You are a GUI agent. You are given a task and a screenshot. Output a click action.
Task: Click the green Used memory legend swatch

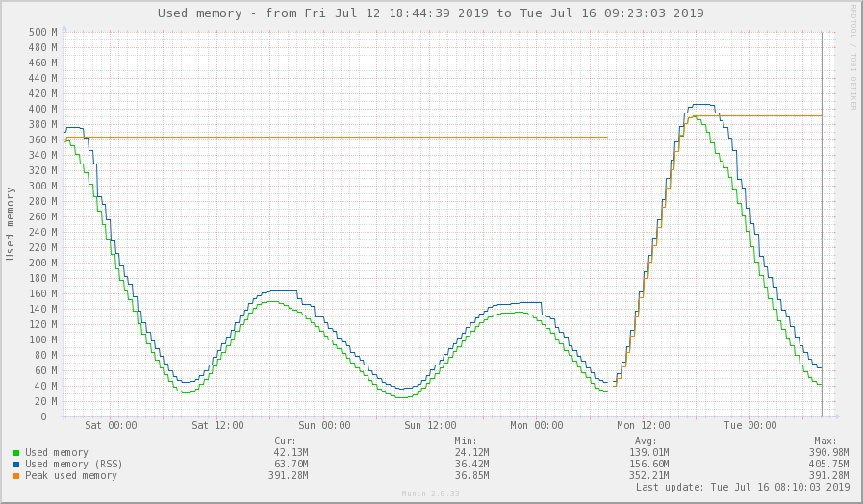pos(16,452)
